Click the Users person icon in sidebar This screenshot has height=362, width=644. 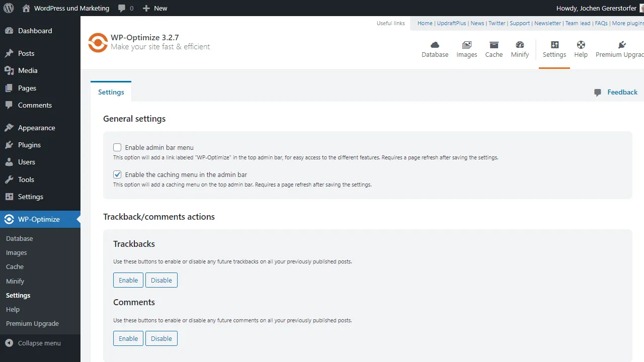tap(9, 162)
